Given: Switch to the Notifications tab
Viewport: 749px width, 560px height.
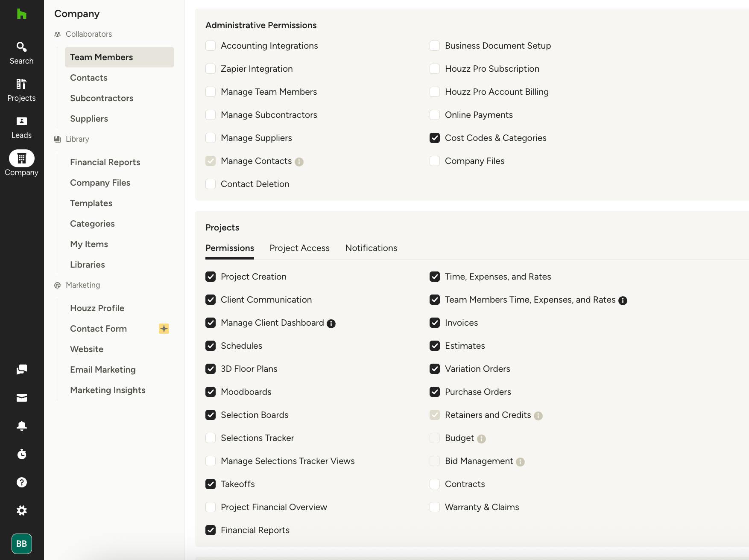Looking at the screenshot, I should pos(371,248).
